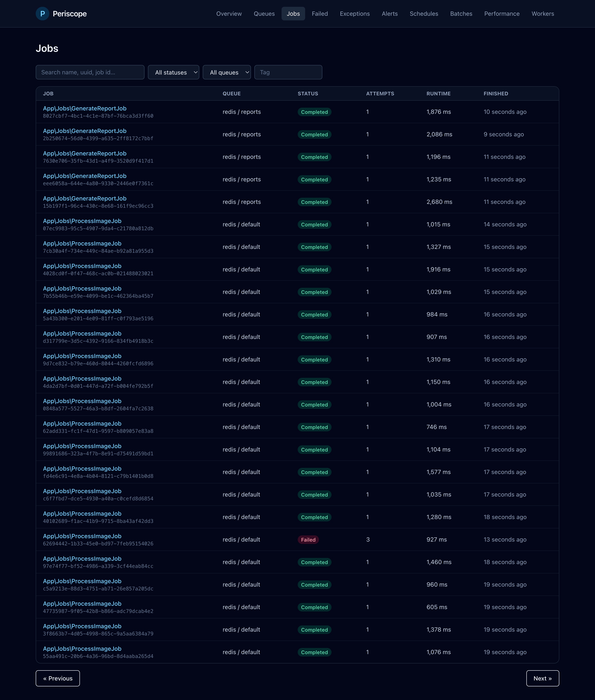Viewport: 595px width, 700px height.
Task: Click the ATTEMPTS column header
Action: [380, 93]
